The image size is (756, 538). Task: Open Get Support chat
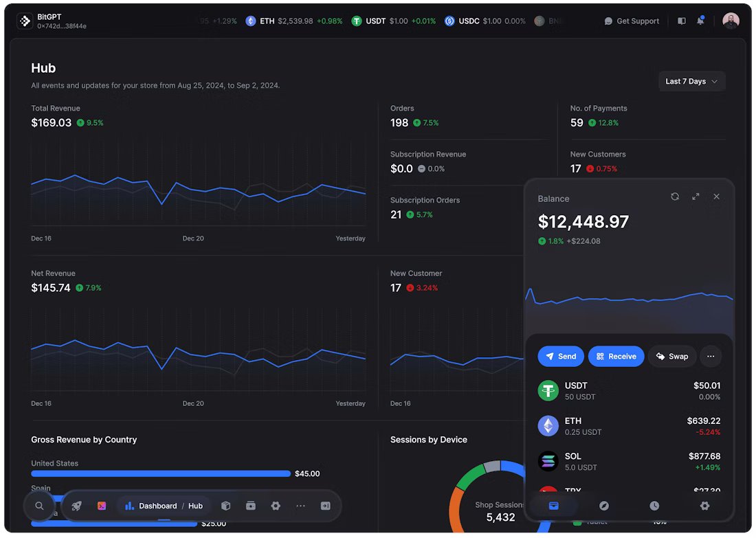pos(631,21)
